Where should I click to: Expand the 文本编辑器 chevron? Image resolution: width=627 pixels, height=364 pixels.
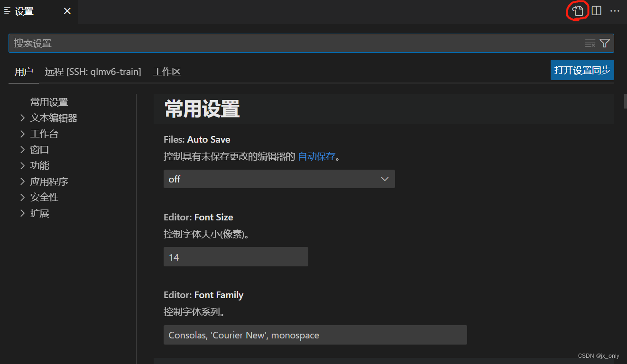(x=22, y=118)
